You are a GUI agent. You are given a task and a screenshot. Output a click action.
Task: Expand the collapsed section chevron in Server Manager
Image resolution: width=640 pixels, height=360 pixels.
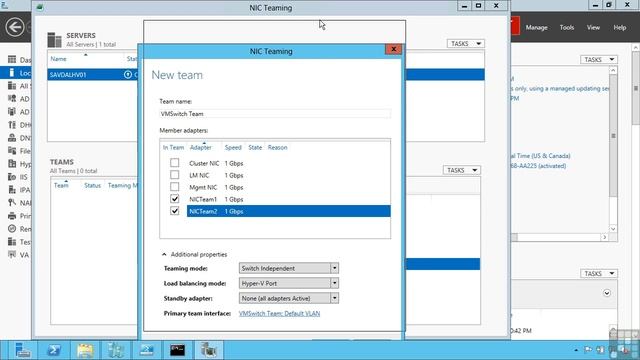[607, 293]
